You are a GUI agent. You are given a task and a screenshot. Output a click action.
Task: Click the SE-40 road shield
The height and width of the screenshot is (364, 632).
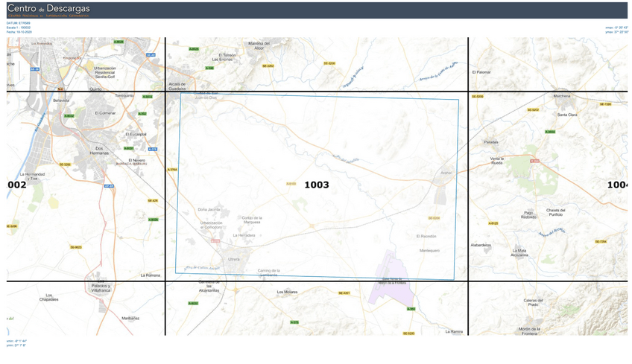[x=151, y=55]
